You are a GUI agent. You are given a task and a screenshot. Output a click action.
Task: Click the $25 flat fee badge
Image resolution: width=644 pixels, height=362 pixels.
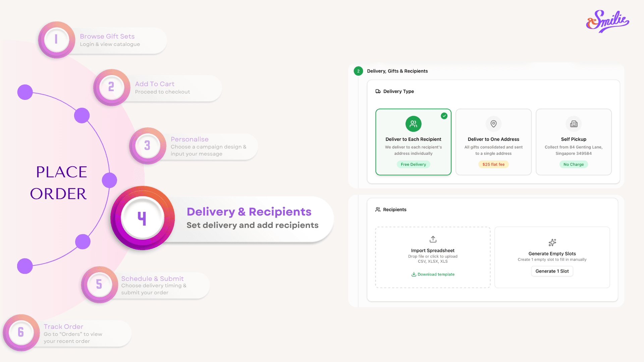(493, 164)
